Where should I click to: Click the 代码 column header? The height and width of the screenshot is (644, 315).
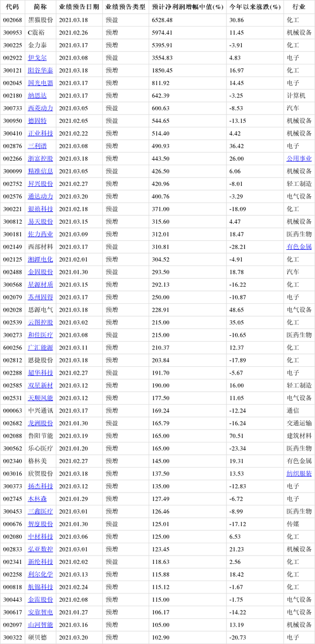coord(13,7)
